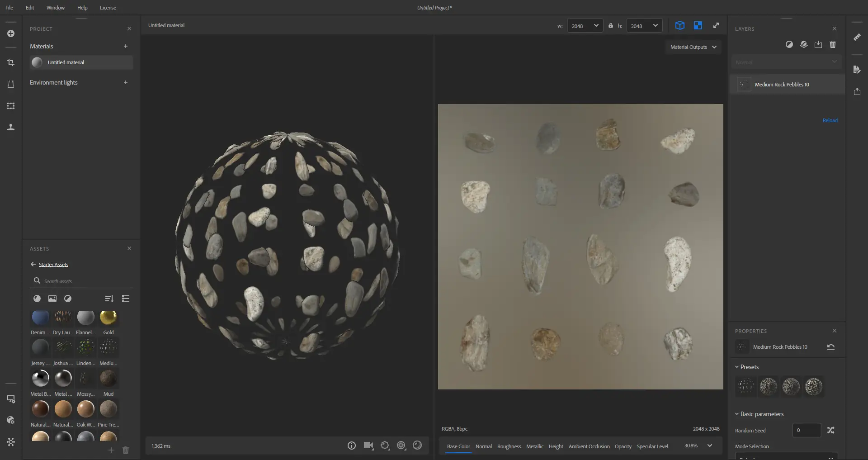Image resolution: width=868 pixels, height=460 pixels.
Task: Toggle the width-height lock icon
Action: (611, 26)
